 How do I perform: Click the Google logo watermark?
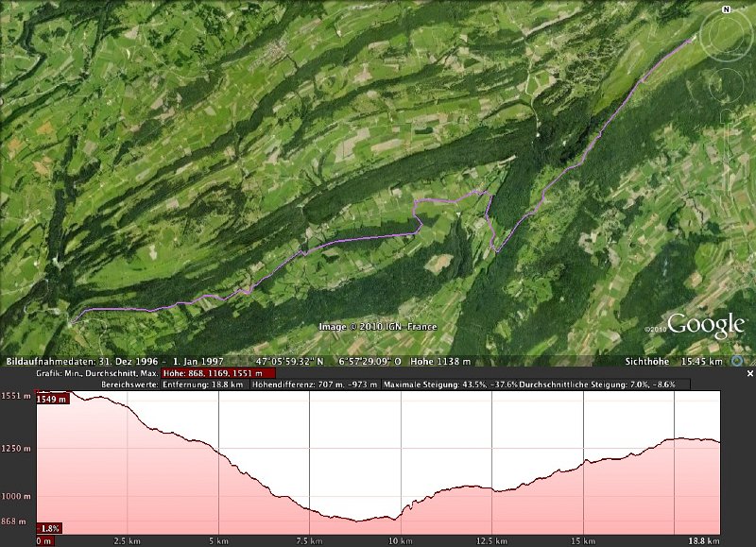(707, 326)
